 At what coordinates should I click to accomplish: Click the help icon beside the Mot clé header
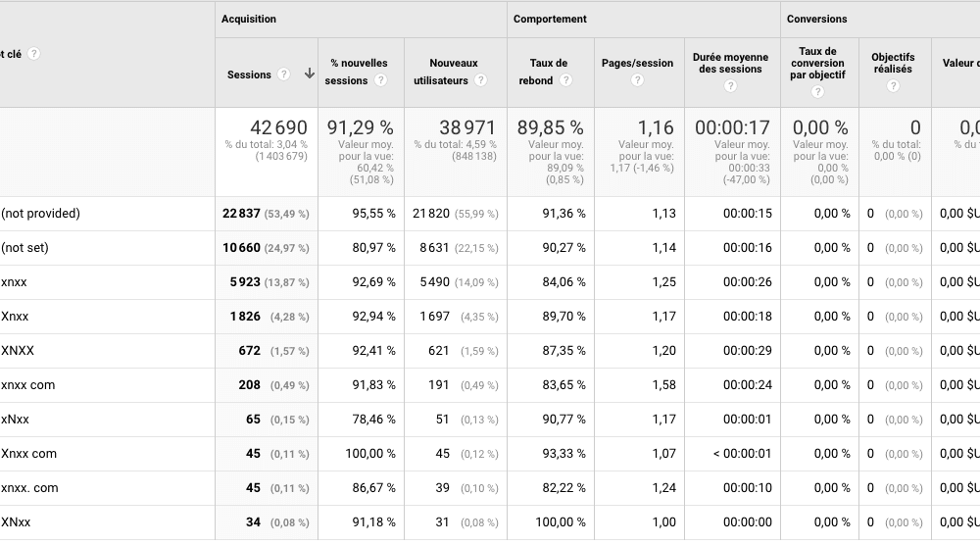34,54
